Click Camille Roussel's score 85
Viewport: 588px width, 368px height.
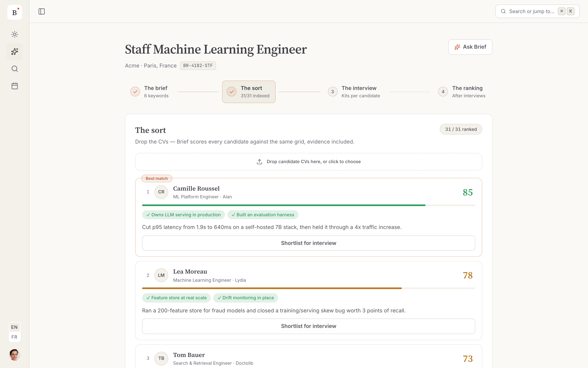(x=468, y=193)
